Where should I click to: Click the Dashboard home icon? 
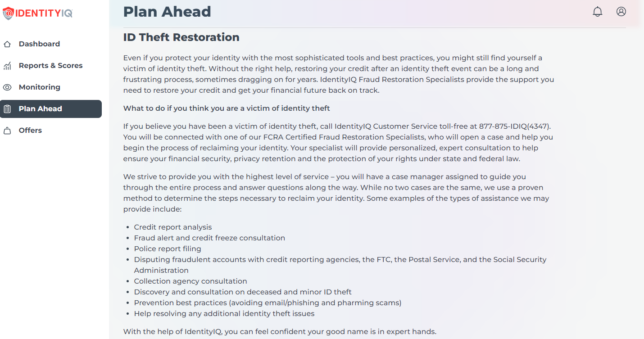click(7, 44)
